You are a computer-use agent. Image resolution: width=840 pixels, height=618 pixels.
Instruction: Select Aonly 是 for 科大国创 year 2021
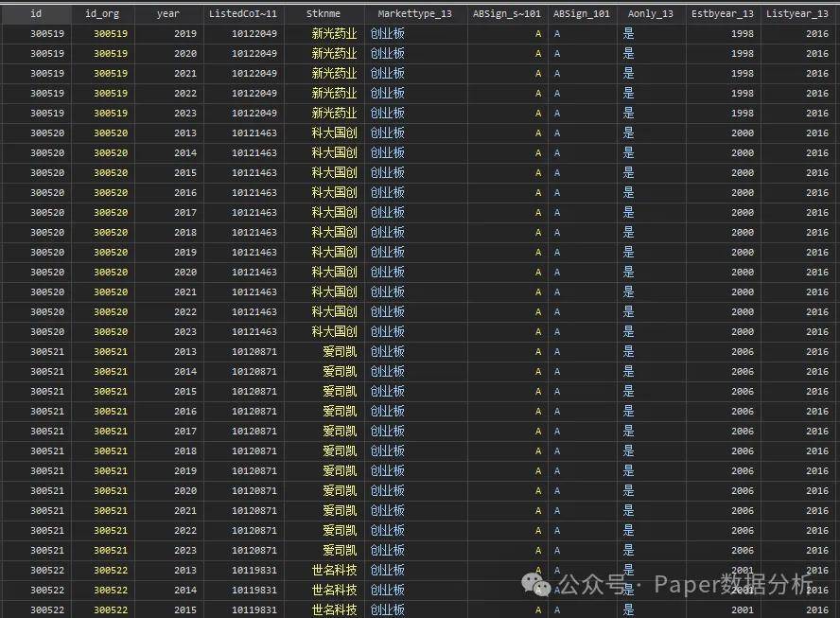point(629,292)
